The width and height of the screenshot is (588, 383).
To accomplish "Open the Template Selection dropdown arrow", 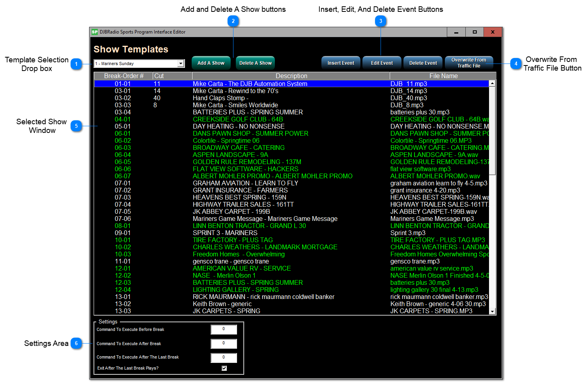I will pyautogui.click(x=181, y=64).
